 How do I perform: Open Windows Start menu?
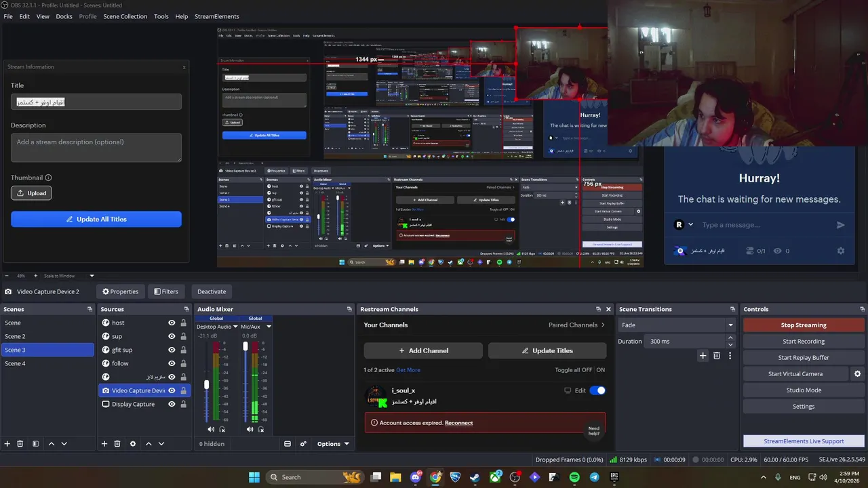pyautogui.click(x=254, y=477)
